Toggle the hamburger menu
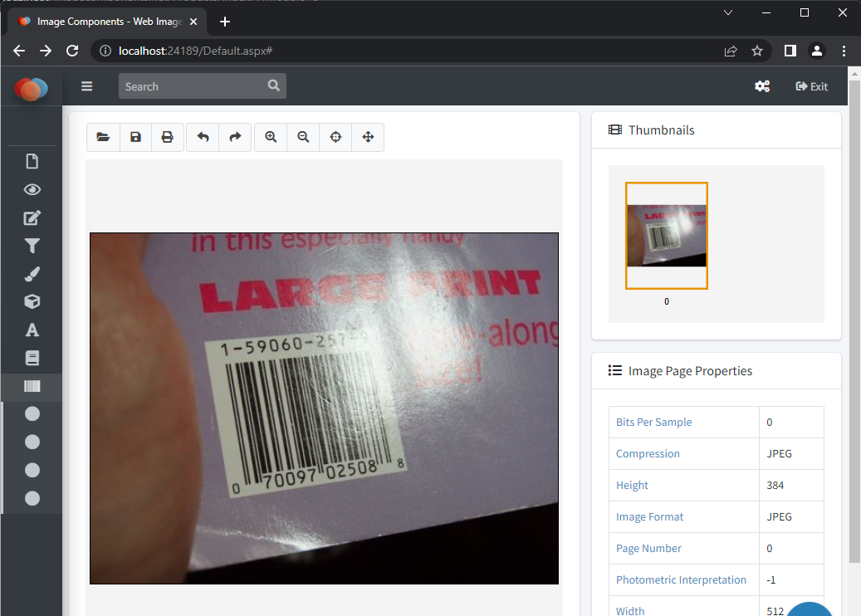Screen dimensions: 861x616 tap(86, 86)
